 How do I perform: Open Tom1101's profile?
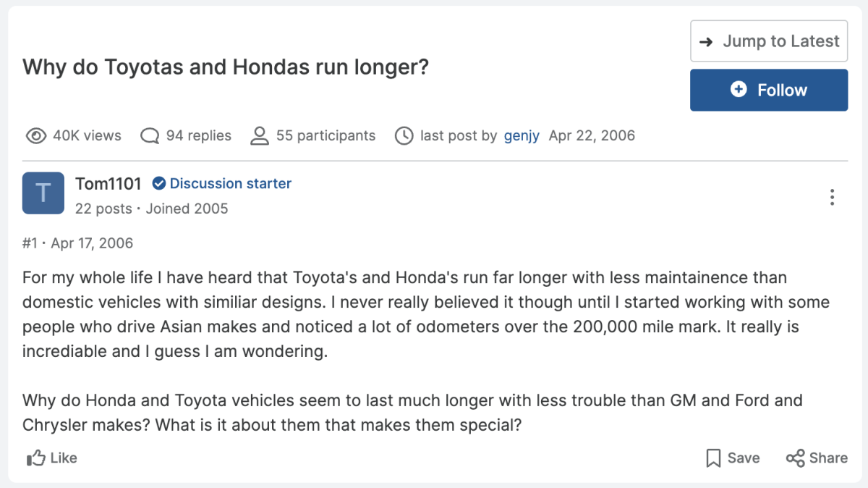click(x=108, y=183)
